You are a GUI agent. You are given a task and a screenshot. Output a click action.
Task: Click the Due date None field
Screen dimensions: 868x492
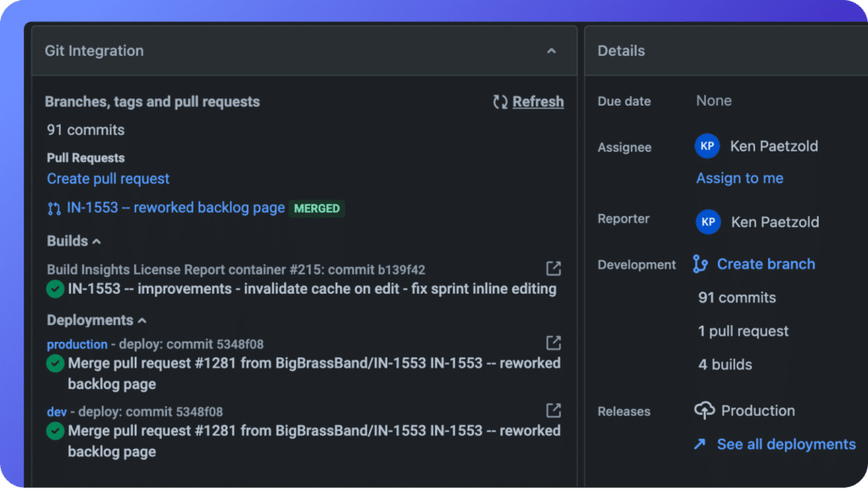(714, 101)
